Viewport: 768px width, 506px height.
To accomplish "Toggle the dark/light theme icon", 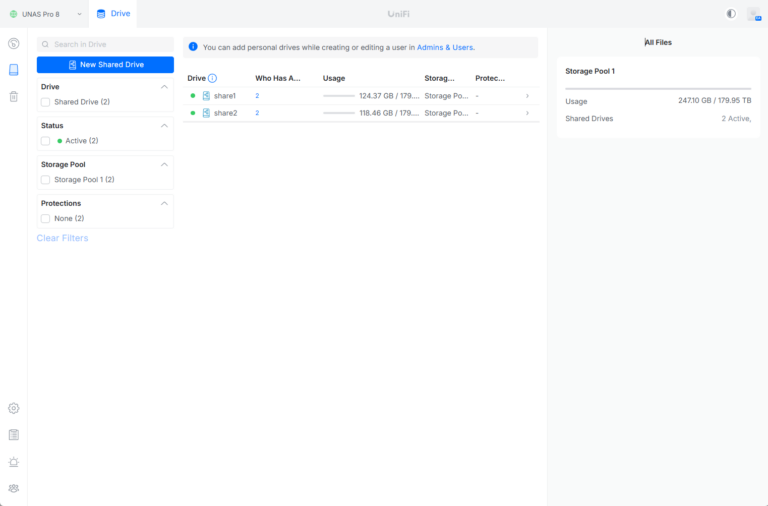I will (x=731, y=14).
